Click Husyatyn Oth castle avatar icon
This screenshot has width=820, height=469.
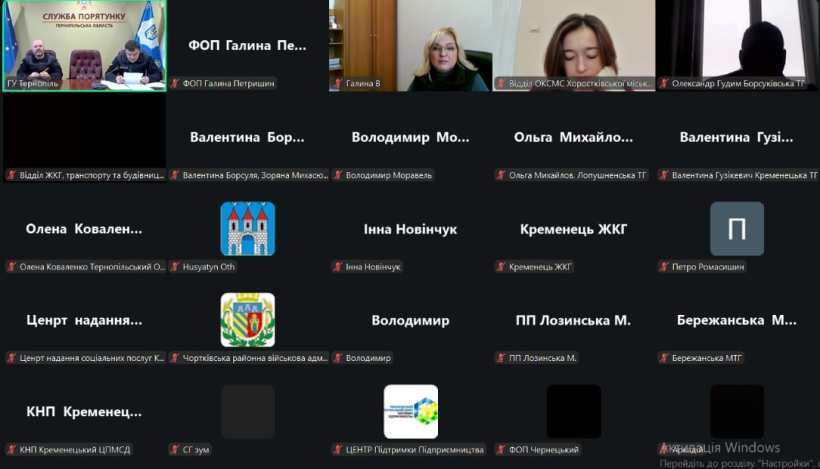coord(247,229)
